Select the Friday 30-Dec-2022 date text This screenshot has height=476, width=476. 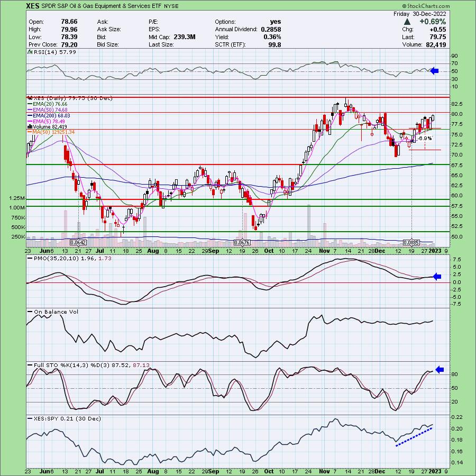(420, 14)
